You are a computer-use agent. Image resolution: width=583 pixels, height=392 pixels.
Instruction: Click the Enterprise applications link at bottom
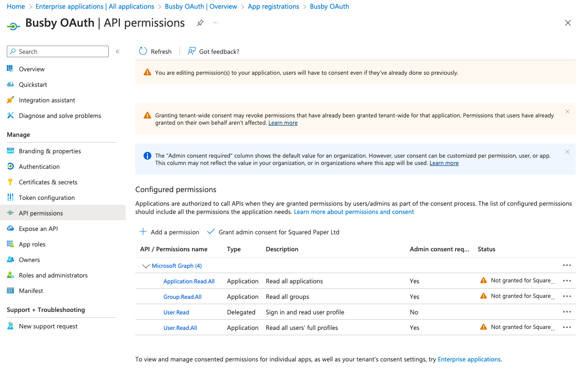[469, 359]
